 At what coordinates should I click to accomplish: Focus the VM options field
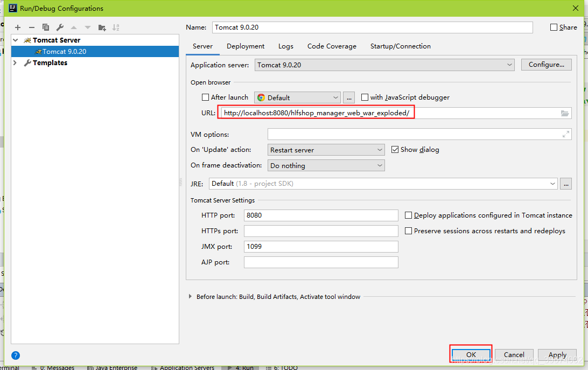click(x=419, y=134)
